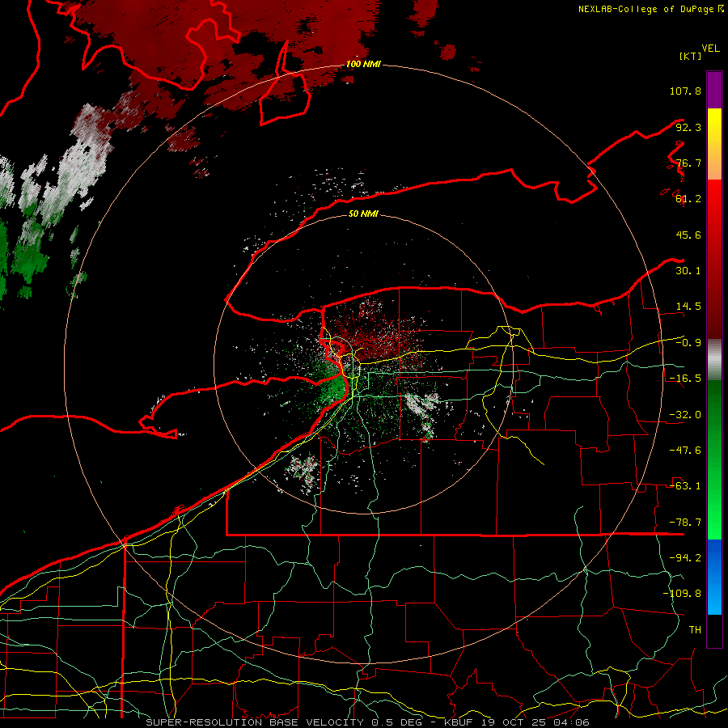Pick the purple segment of the color bar

tap(714, 90)
